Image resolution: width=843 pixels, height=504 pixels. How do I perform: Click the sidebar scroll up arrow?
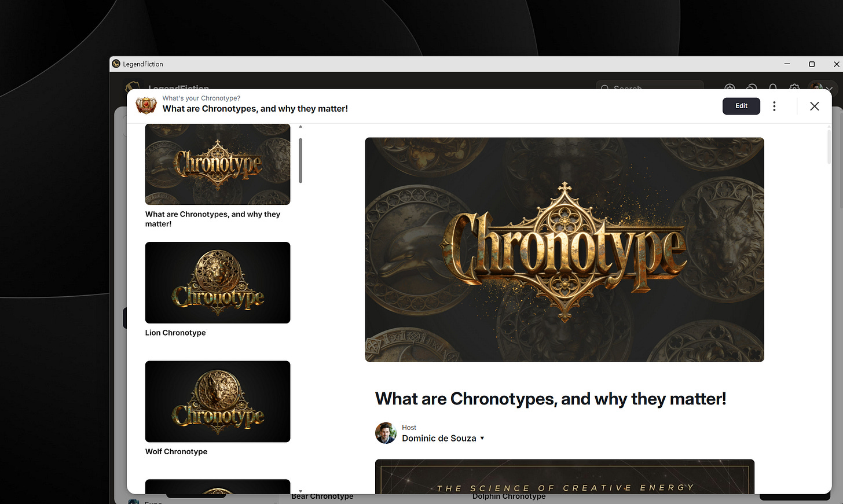pos(300,126)
